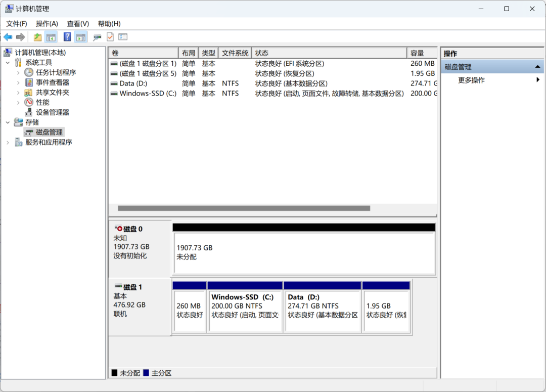Image resolution: width=546 pixels, height=392 pixels.
Task: Click the Back arrow toolbar icon
Action: (8, 37)
